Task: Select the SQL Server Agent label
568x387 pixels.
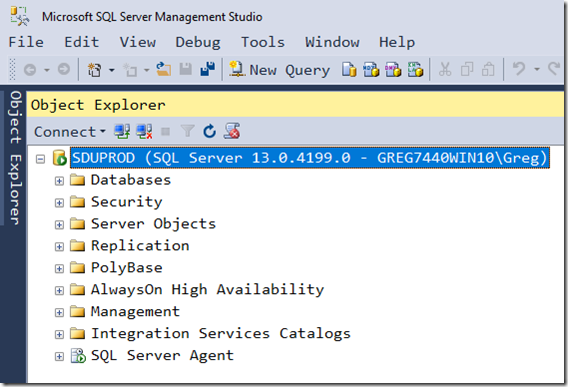Action: [x=162, y=356]
